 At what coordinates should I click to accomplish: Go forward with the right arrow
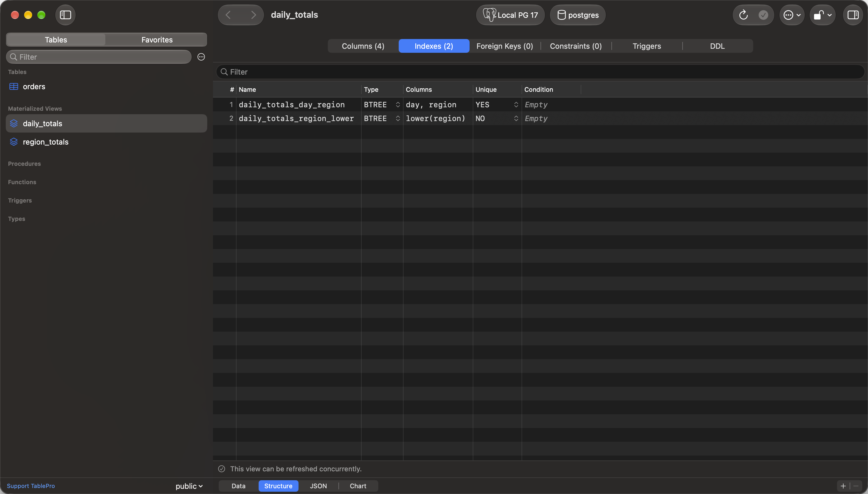tap(253, 15)
